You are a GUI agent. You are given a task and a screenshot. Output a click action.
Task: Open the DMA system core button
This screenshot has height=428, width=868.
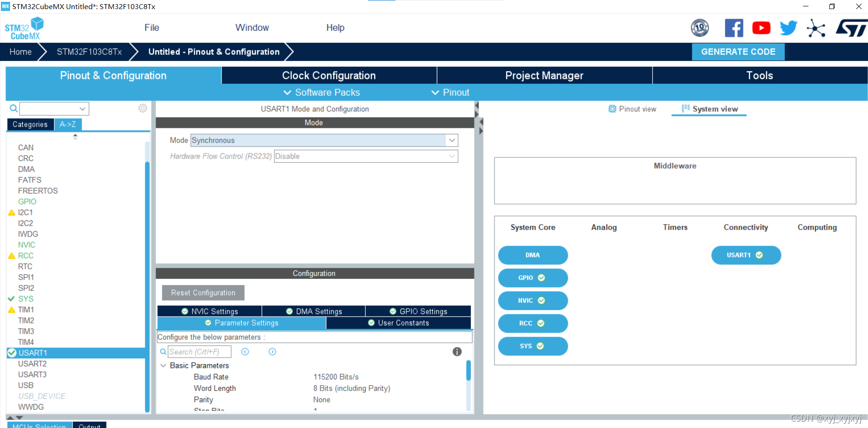coord(533,255)
